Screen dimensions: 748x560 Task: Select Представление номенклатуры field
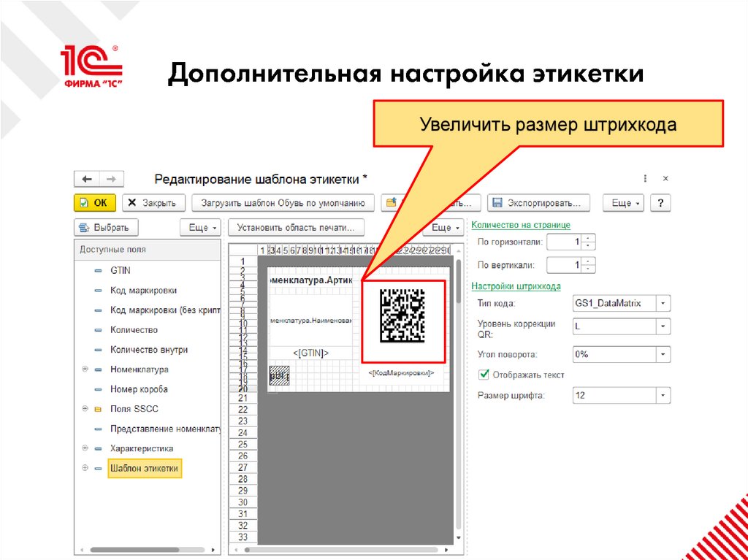166,429
